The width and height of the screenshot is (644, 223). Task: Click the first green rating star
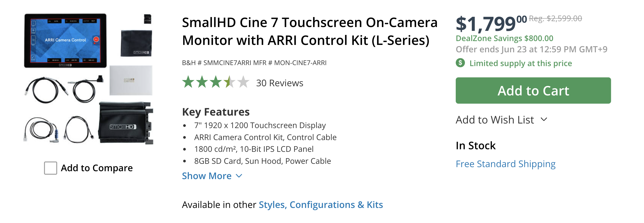(188, 82)
